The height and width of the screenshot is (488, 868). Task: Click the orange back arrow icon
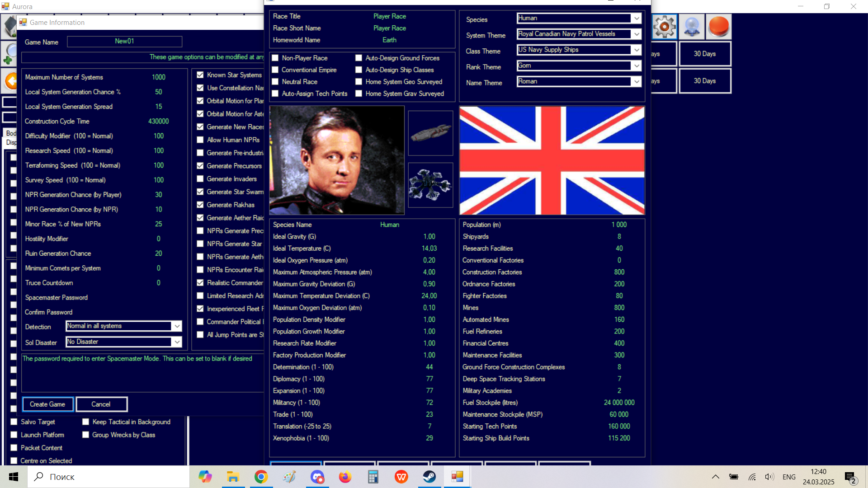tap(10, 81)
